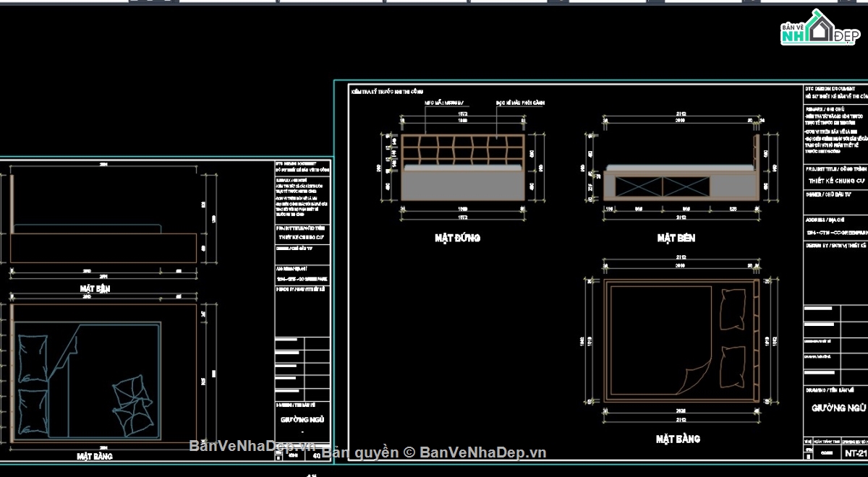868x477 pixels.
Task: Select the upper pillow in right plan view
Action: pyautogui.click(x=732, y=309)
